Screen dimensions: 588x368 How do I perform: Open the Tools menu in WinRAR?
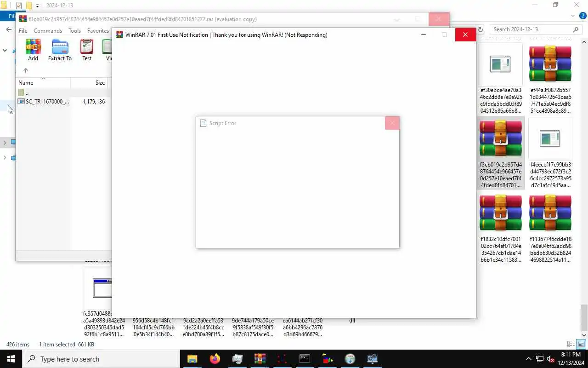[x=74, y=31]
